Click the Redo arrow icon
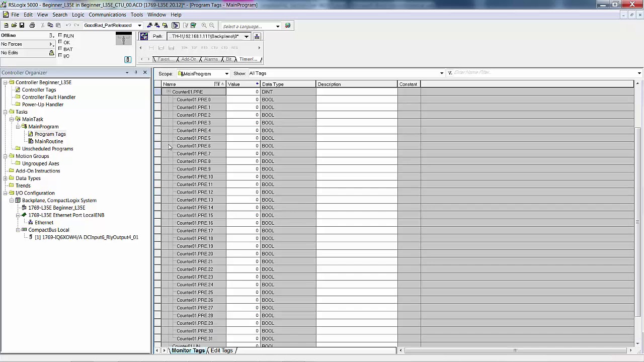This screenshot has height=362, width=644. 76,26
